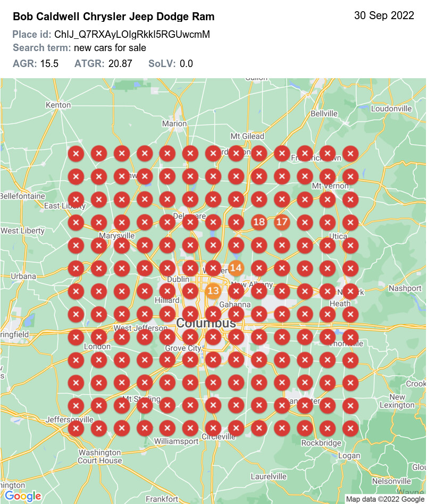Click the New Lexington map label
The height and width of the screenshot is (504, 427).
coord(397,401)
